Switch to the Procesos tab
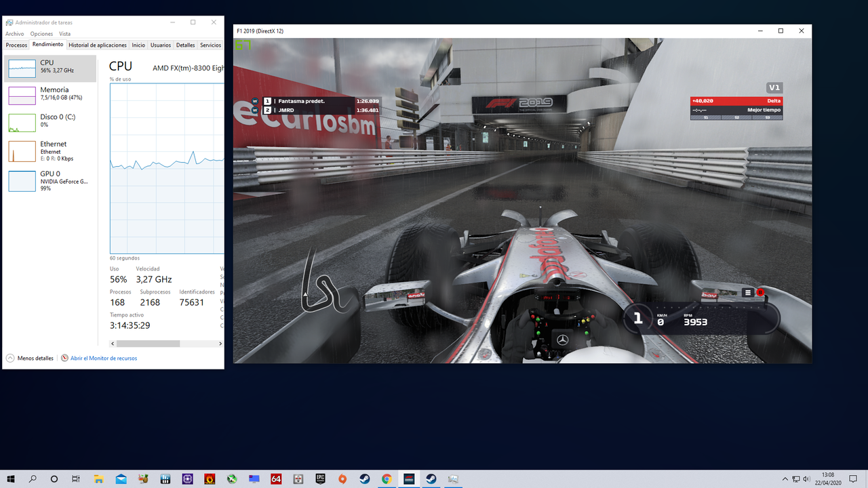 pos(16,45)
